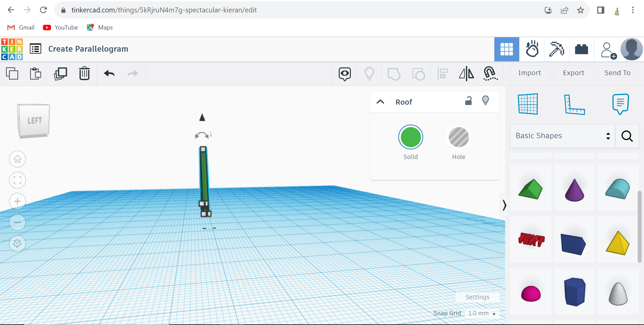Click the LEFT view cube face
The image size is (644, 325).
[x=34, y=121]
